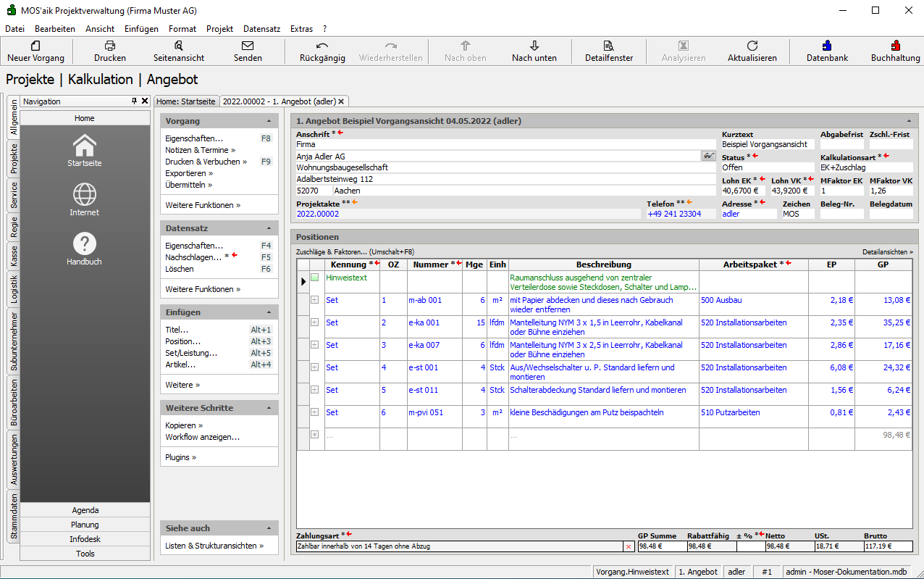Open the Datensatz menu
Image resolution: width=924 pixels, height=579 pixels.
261,28
